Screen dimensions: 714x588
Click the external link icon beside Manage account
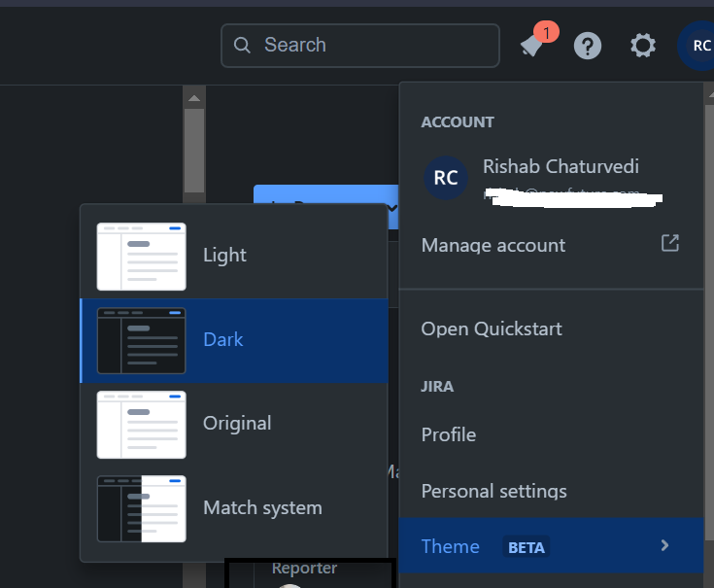(x=669, y=243)
